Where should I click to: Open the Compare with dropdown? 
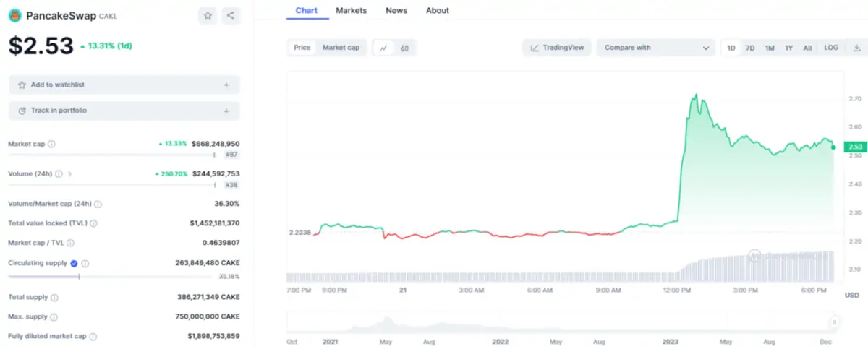pos(656,48)
